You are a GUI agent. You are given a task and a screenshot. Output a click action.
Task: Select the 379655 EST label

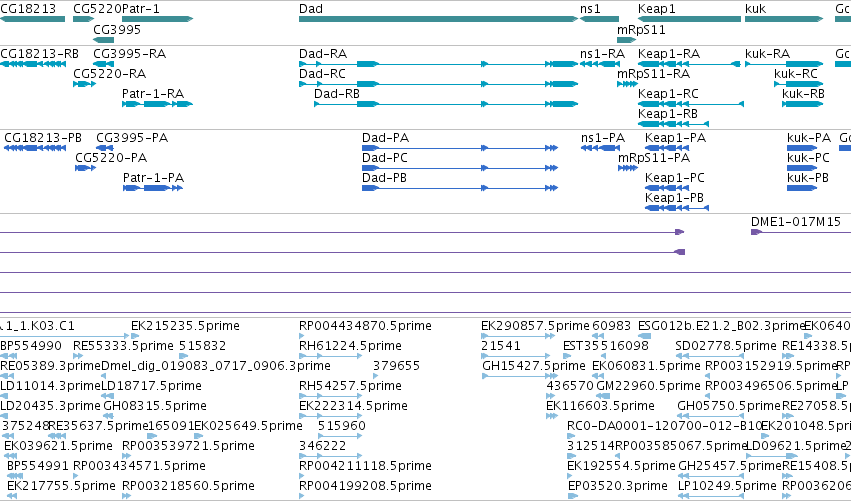[x=396, y=366]
